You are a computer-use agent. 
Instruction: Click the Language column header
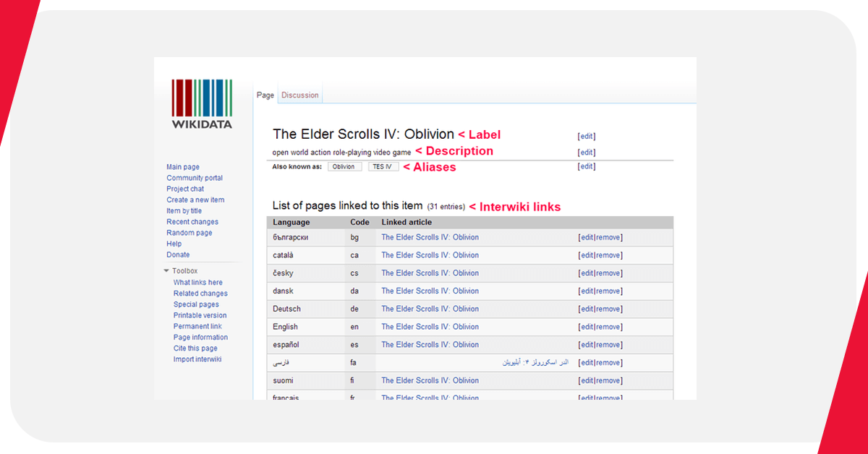(x=292, y=222)
